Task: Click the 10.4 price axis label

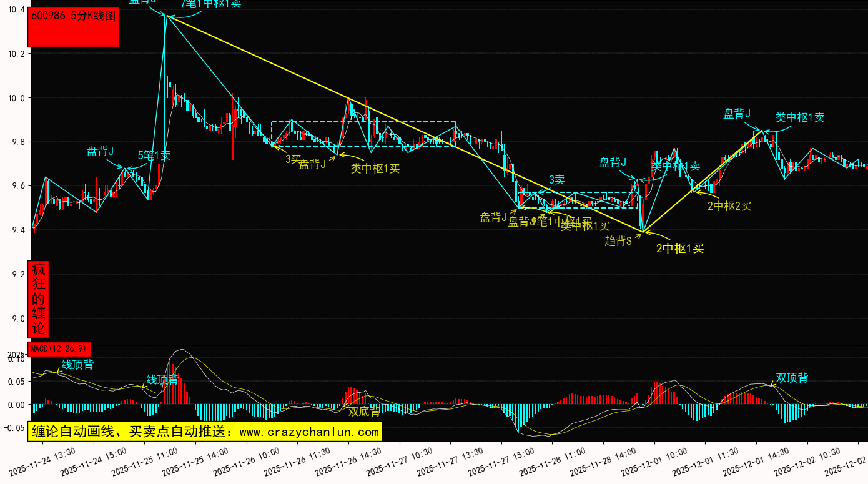Action: pos(16,11)
